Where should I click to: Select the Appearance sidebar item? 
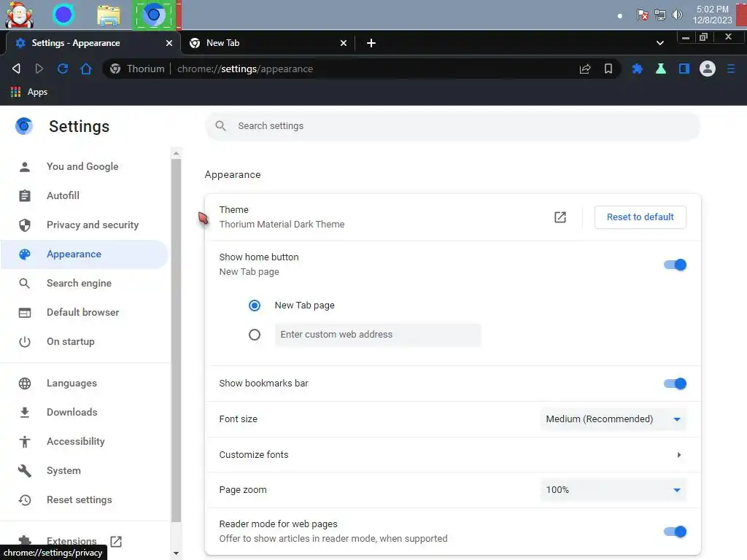pos(85,254)
